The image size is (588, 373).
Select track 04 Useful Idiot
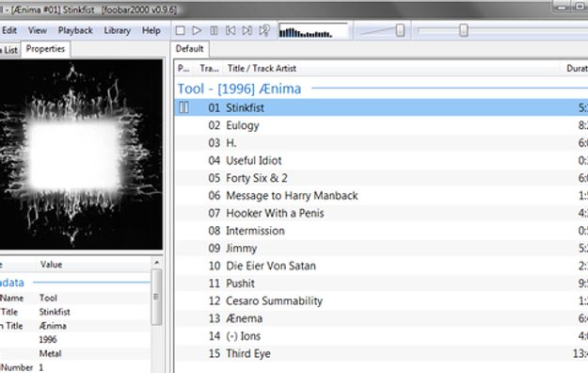381,161
